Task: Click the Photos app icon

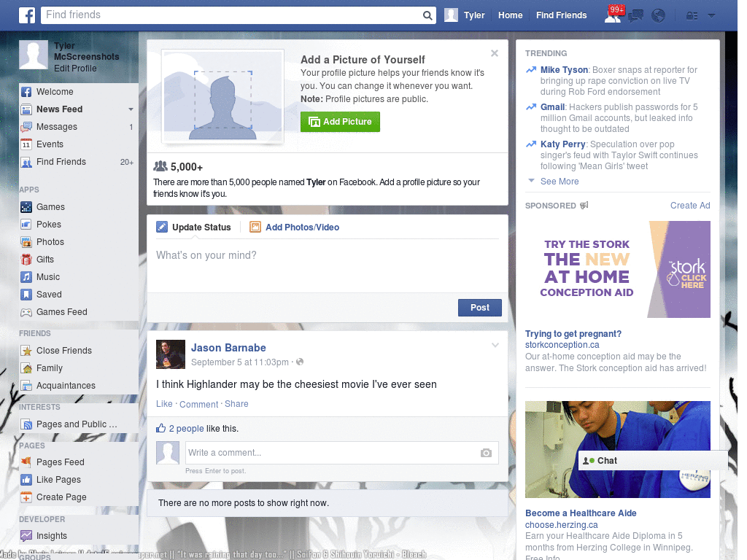Action: pos(26,242)
